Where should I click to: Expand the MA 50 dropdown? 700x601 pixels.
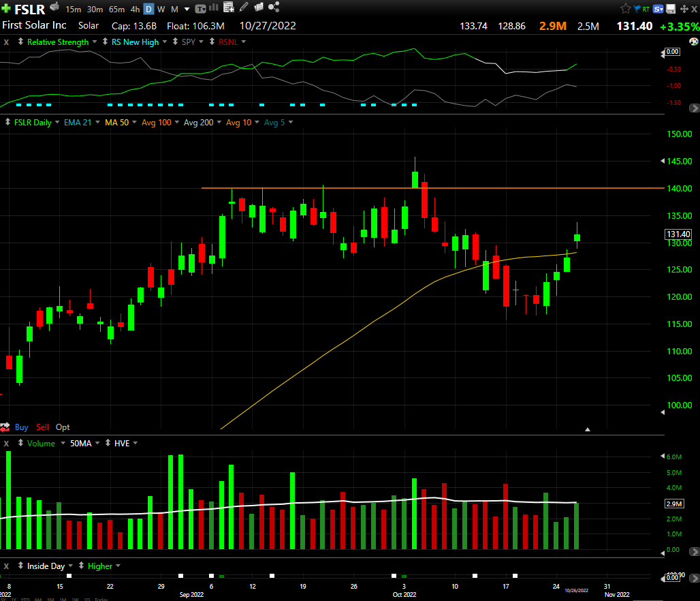(134, 123)
